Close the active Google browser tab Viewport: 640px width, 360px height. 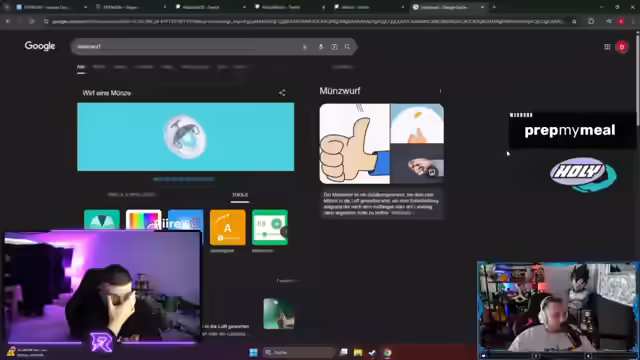click(x=482, y=7)
